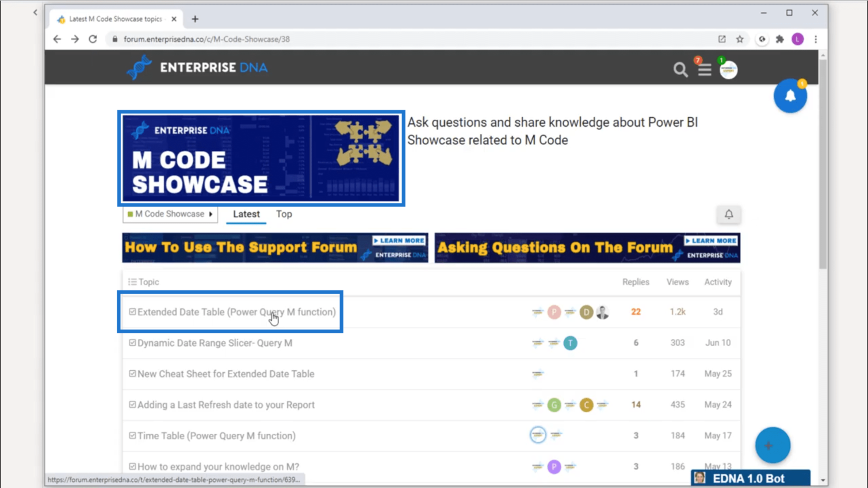Screen dimensions: 868x488
Task: Click the M Code Showcase banner image
Action: (x=261, y=158)
